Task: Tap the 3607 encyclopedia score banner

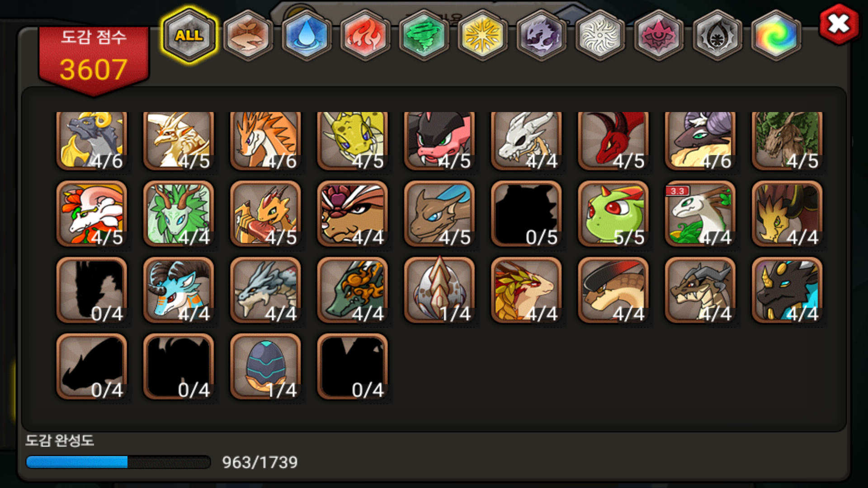Action: 94,60
